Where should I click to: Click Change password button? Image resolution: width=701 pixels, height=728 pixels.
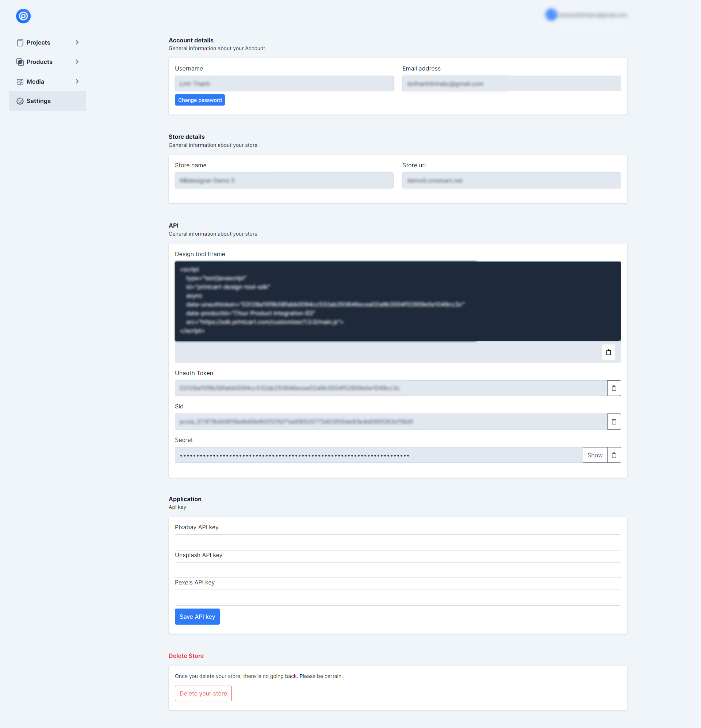click(x=199, y=100)
